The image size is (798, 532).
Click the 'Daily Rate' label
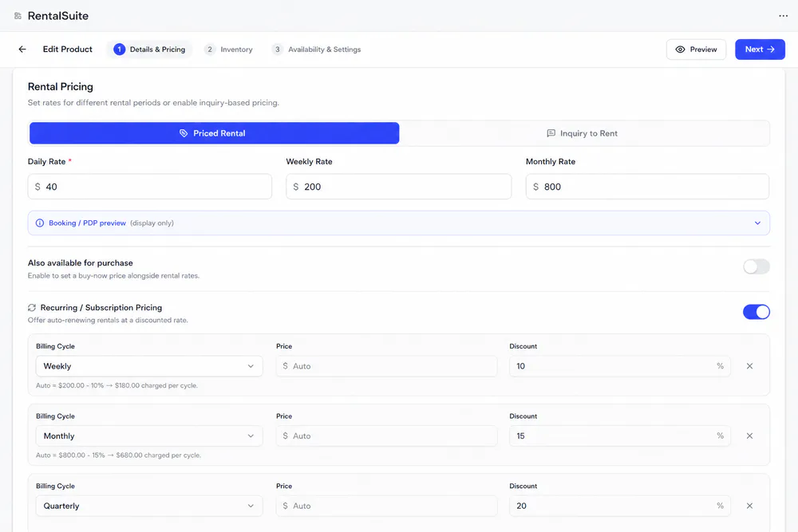pos(47,162)
